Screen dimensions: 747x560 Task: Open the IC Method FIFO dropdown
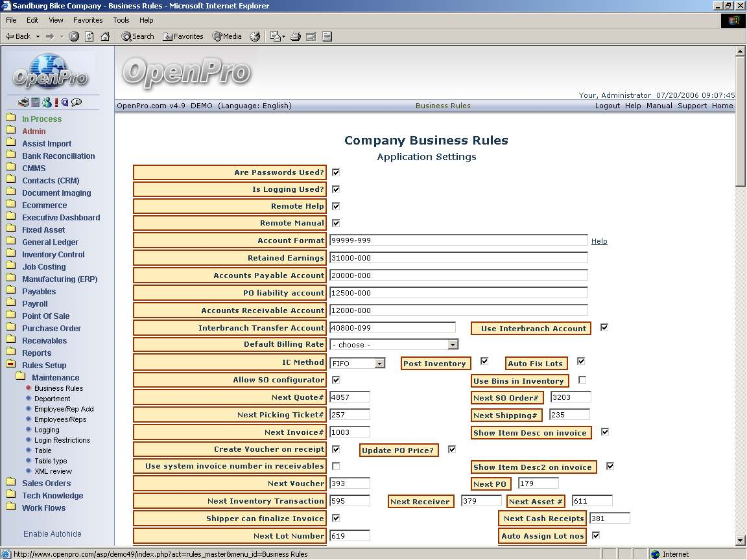point(379,364)
